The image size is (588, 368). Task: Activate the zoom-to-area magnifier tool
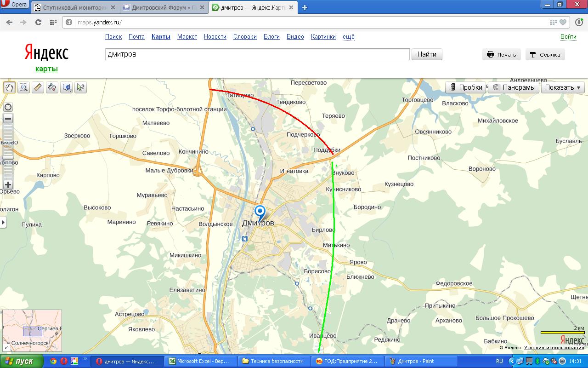(x=23, y=87)
